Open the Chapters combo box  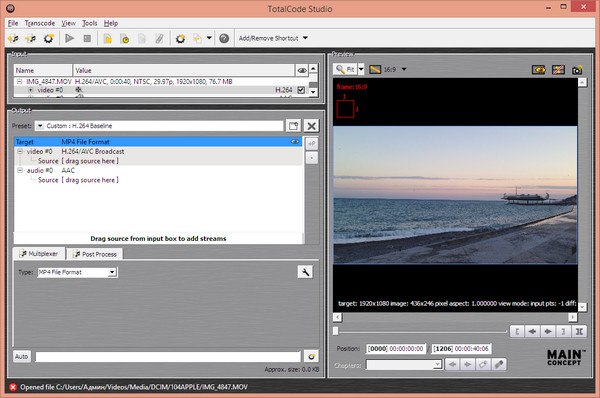pyautogui.click(x=404, y=365)
